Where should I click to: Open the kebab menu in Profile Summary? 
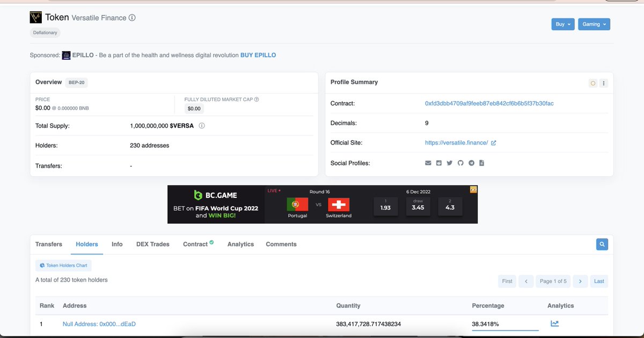pyautogui.click(x=604, y=83)
